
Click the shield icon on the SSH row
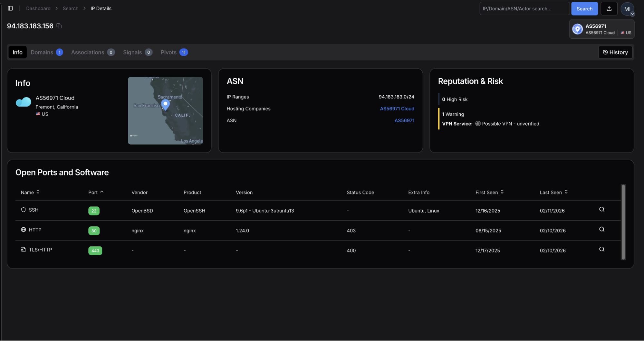[24, 209]
